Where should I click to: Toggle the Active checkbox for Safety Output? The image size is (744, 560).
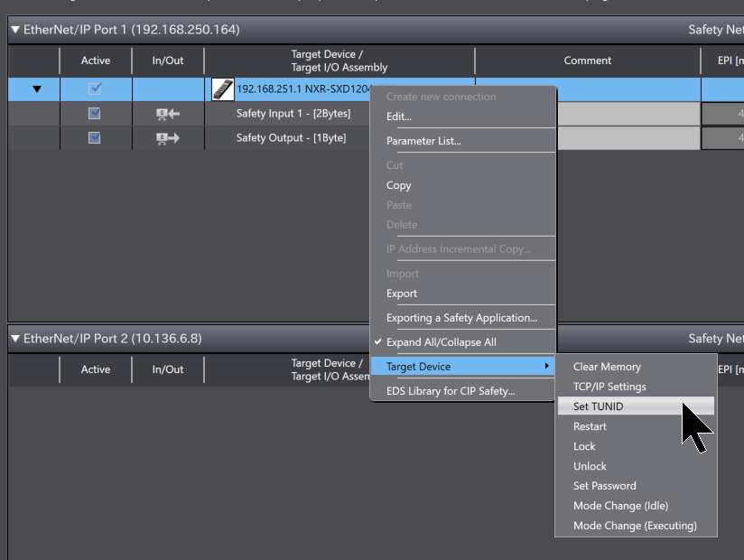tap(95, 137)
